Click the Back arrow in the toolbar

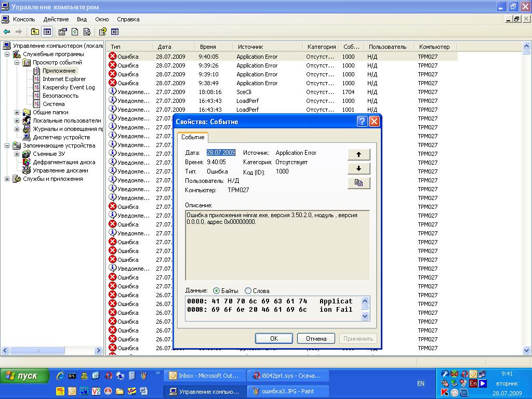[7, 32]
